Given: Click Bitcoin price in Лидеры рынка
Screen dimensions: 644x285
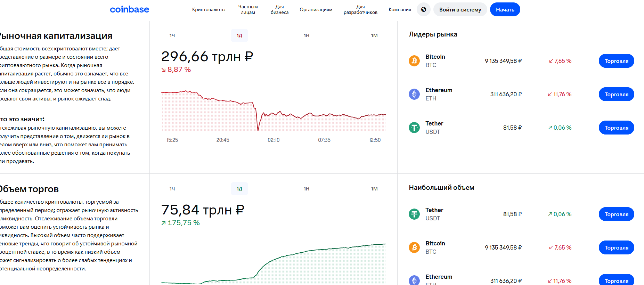Looking at the screenshot, I should 503,61.
